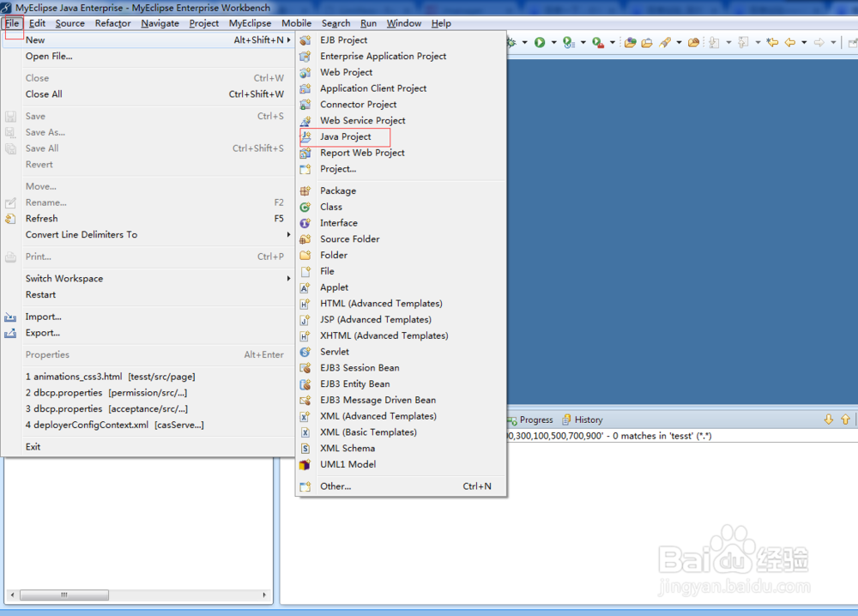Click the XML Schema icon
The width and height of the screenshot is (858, 616).
pos(305,448)
